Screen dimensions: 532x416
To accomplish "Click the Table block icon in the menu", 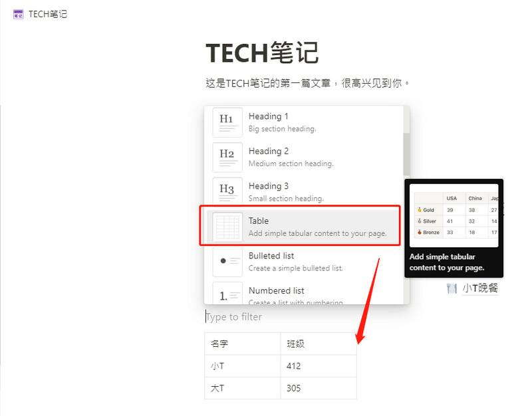I will (x=227, y=226).
